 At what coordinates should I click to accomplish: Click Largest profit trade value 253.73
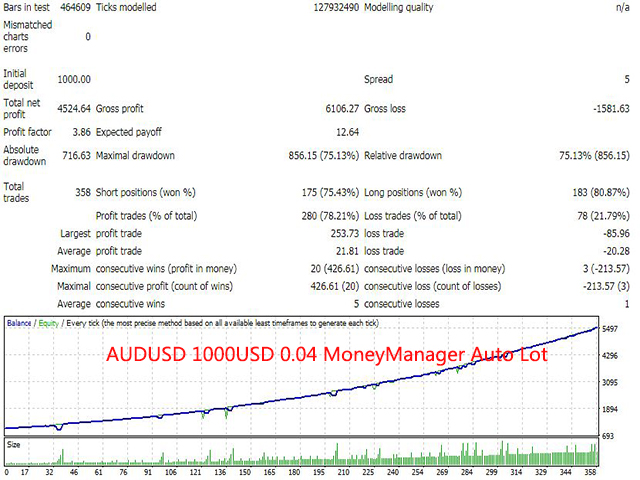344,233
